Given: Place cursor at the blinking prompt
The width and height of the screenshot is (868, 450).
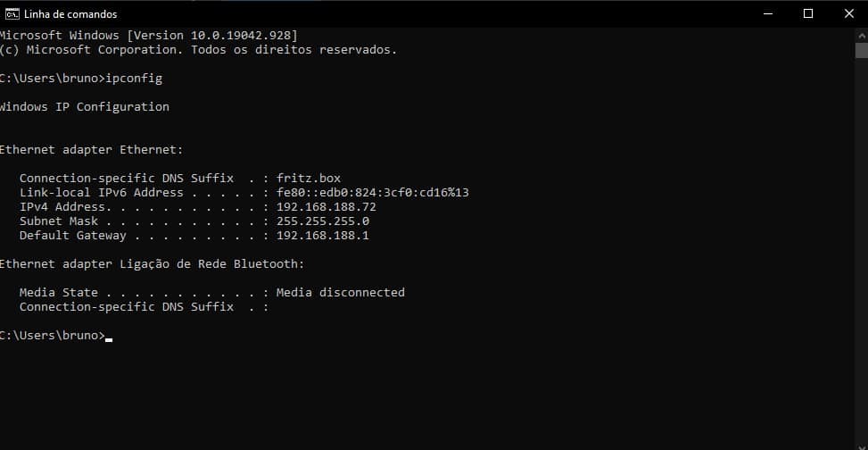Looking at the screenshot, I should click(108, 336).
